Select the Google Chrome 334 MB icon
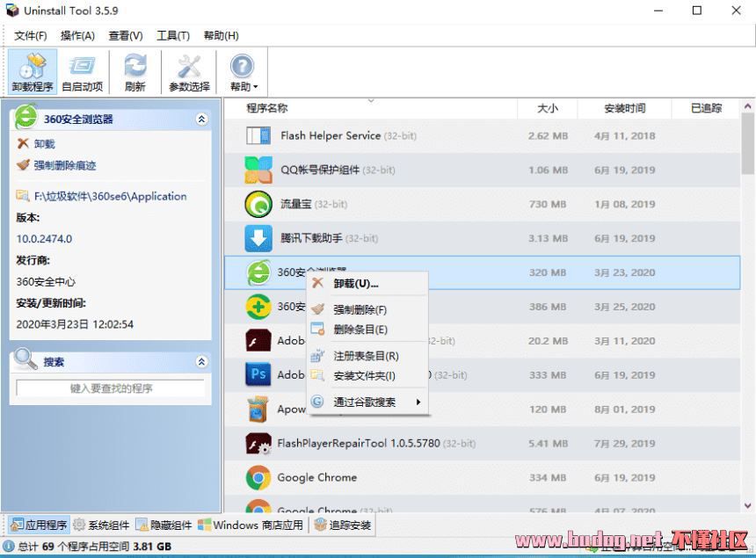The image size is (756, 558). [258, 477]
